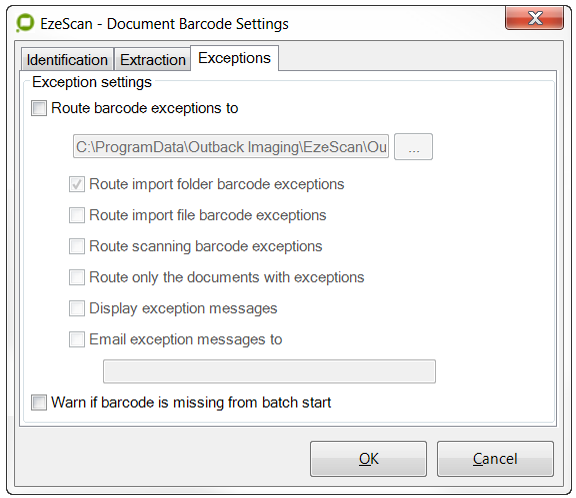Click the email address text field
Screen dimensions: 576x498
[x=269, y=371]
